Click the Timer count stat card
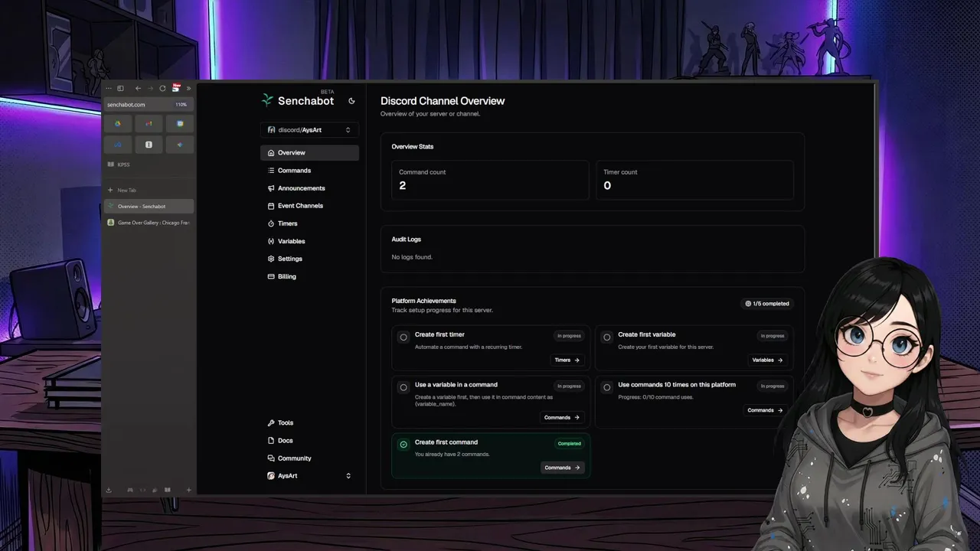 (x=694, y=181)
